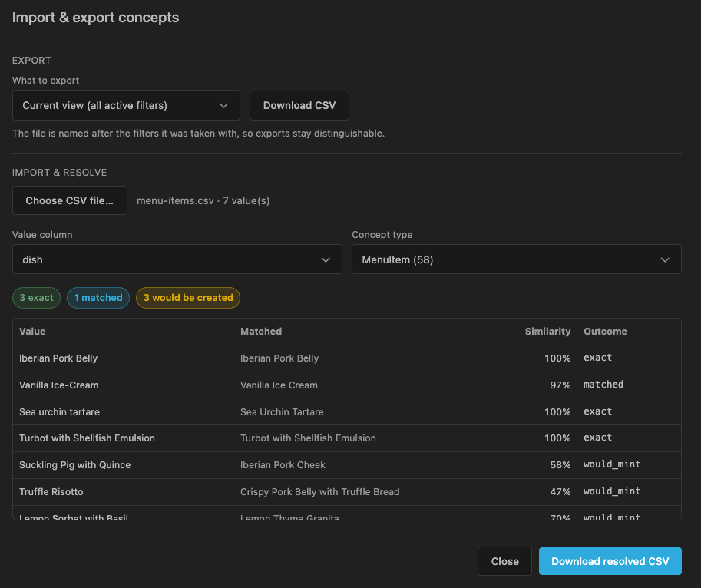
Task: Click matched 'Iberian Pork Cheek' cell
Action: tap(283, 465)
